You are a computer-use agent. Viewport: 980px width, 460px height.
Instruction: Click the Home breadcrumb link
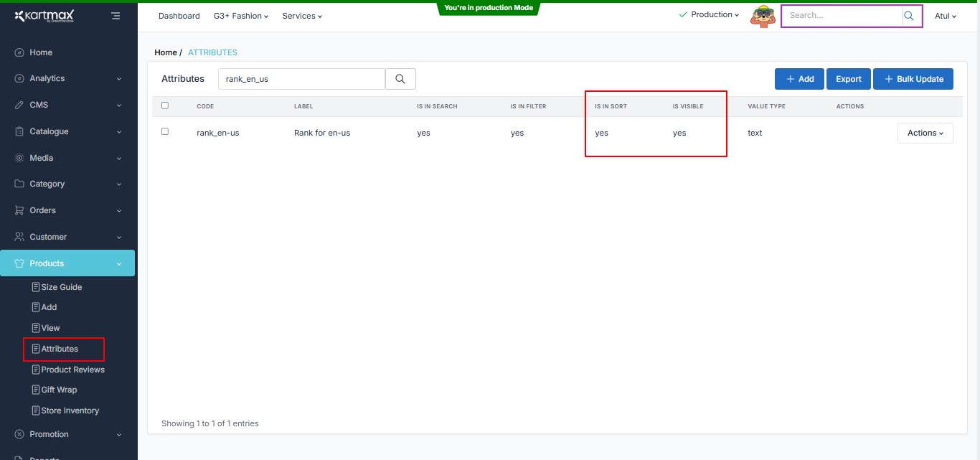[166, 52]
